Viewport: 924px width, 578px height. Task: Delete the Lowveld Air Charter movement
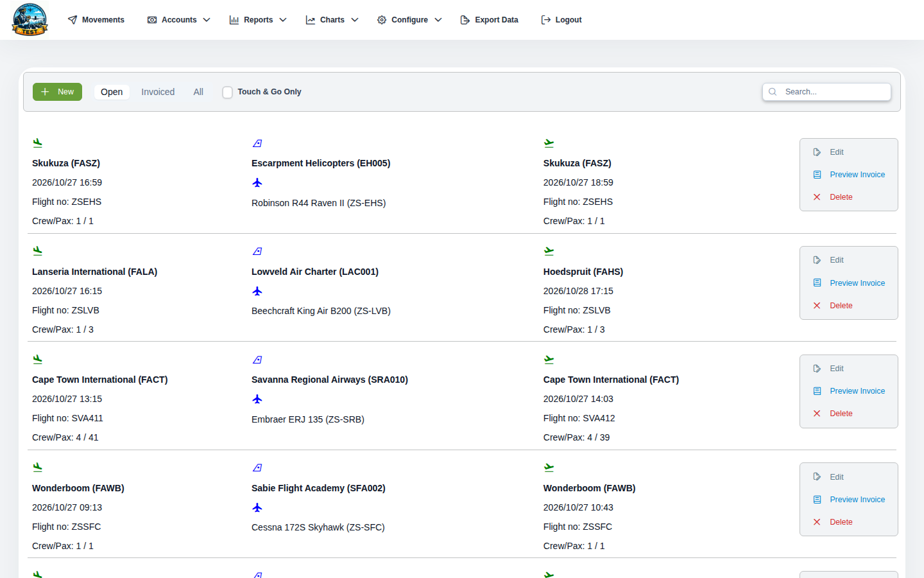click(x=833, y=306)
